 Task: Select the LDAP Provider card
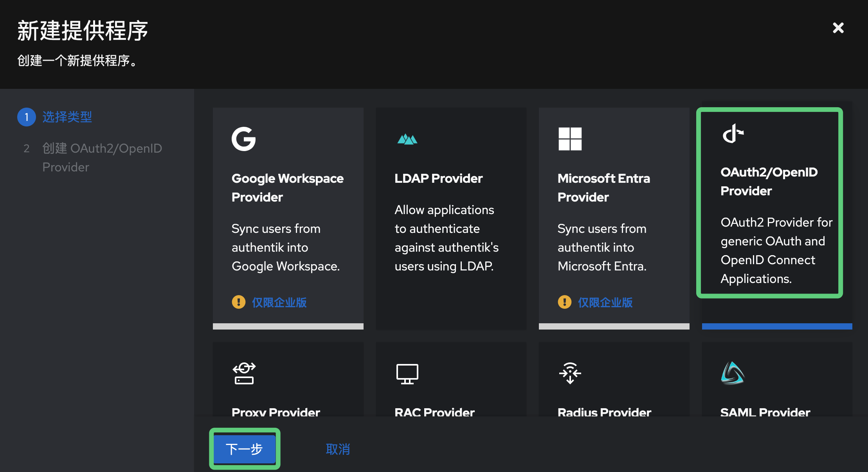pos(451,219)
